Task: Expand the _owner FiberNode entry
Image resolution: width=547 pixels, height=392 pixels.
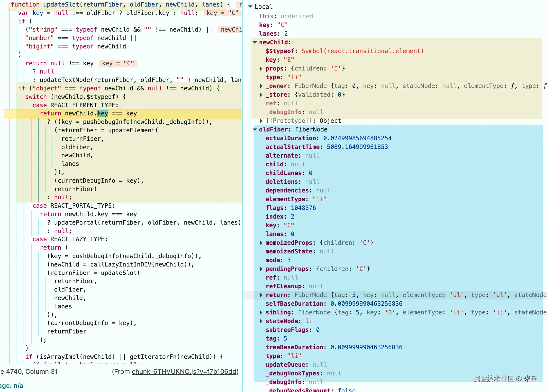Action: point(261,86)
